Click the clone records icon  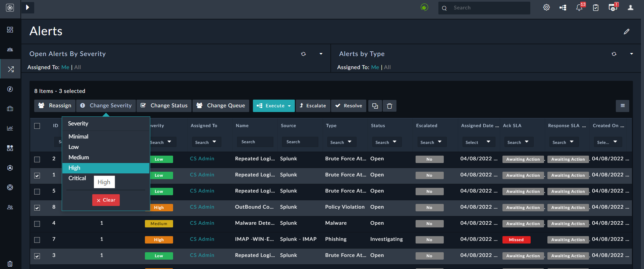point(375,106)
